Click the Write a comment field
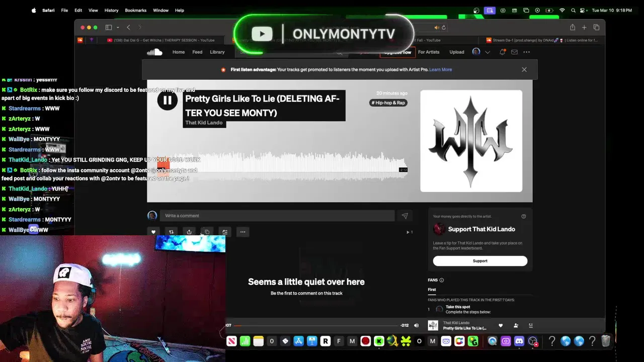The width and height of the screenshot is (644, 362). (x=277, y=216)
